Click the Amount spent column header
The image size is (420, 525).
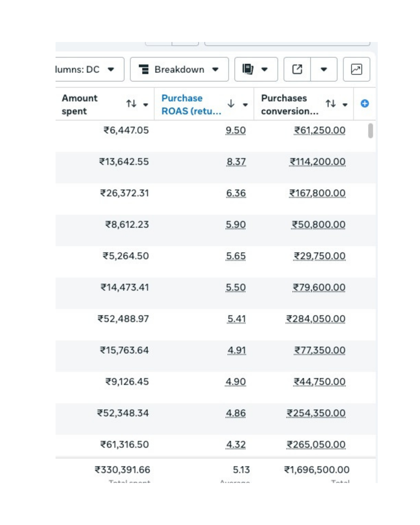79,104
